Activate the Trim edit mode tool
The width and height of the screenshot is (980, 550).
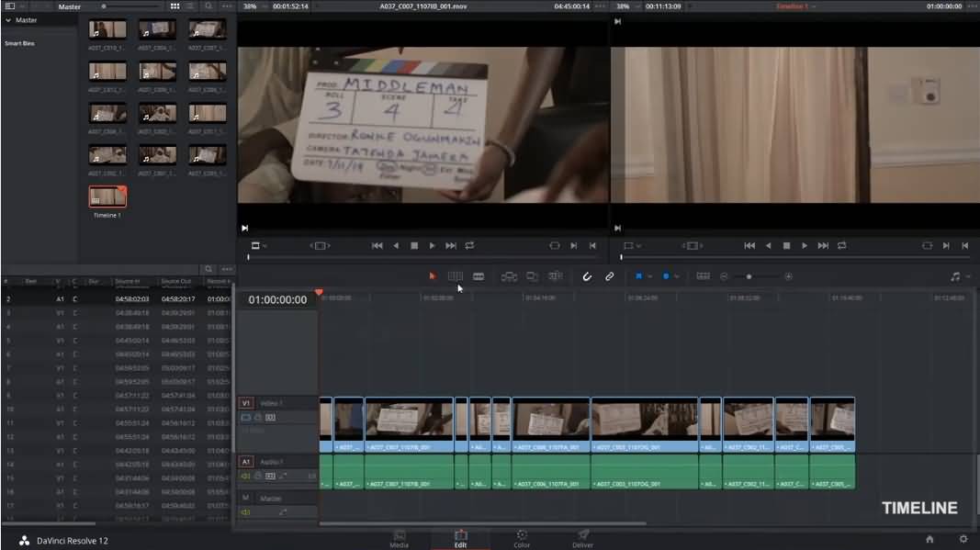[455, 276]
